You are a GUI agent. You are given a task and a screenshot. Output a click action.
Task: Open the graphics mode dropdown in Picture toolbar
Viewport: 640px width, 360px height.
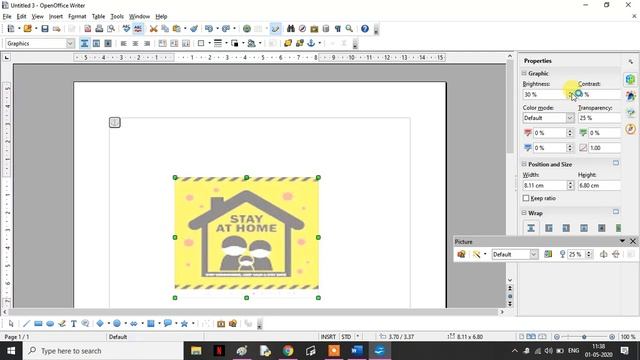(x=533, y=254)
